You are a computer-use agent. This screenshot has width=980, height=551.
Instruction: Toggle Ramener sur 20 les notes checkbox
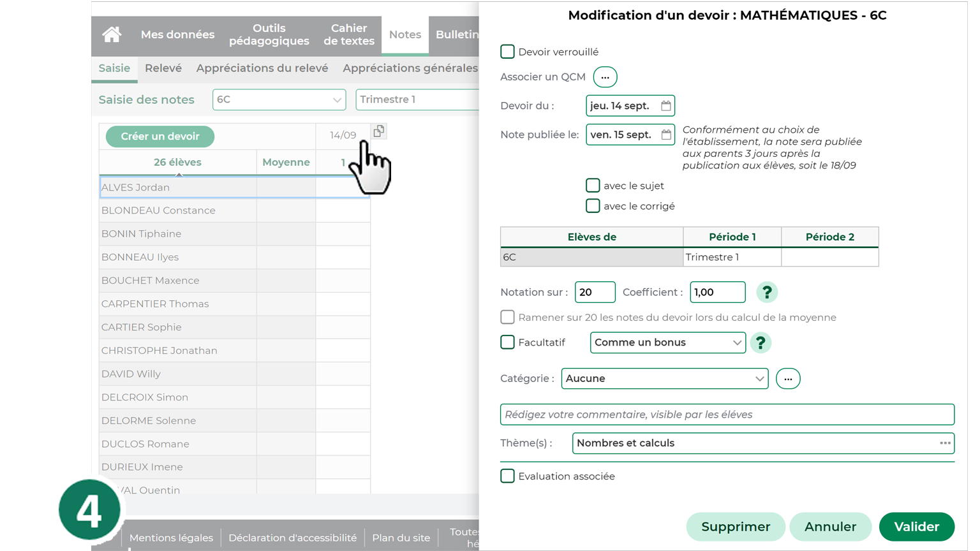507,317
